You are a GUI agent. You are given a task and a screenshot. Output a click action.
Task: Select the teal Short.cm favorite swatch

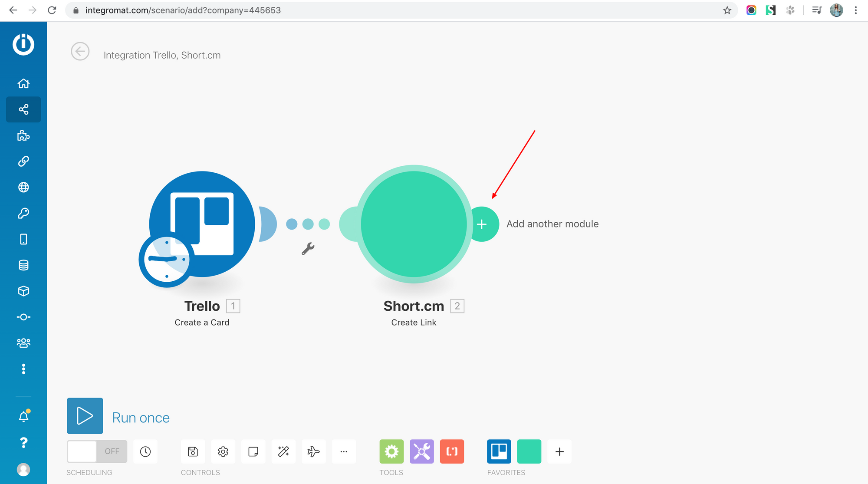point(529,451)
